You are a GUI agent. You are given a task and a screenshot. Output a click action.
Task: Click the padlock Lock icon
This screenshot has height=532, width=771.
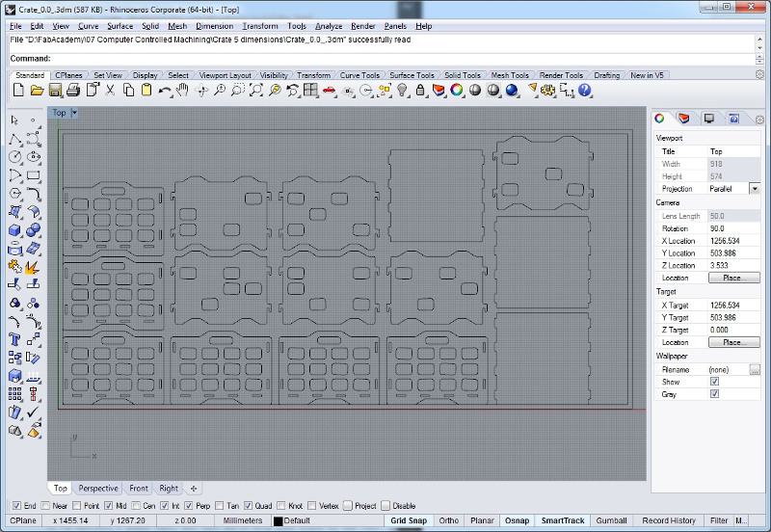click(x=420, y=90)
